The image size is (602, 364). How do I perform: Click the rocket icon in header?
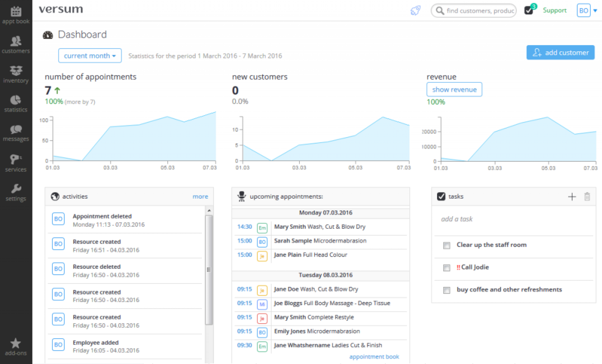(x=415, y=11)
